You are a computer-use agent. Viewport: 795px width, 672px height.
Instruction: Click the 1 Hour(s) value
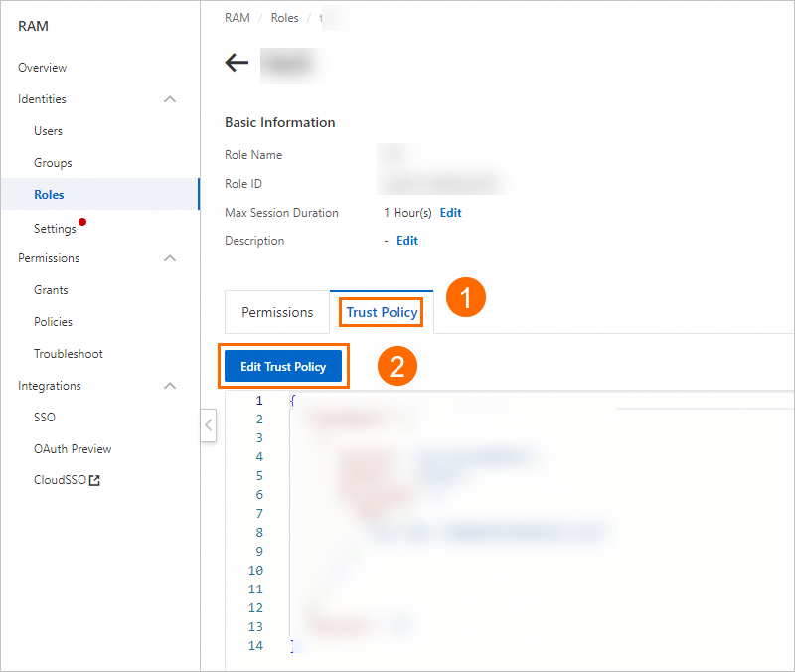(x=407, y=213)
